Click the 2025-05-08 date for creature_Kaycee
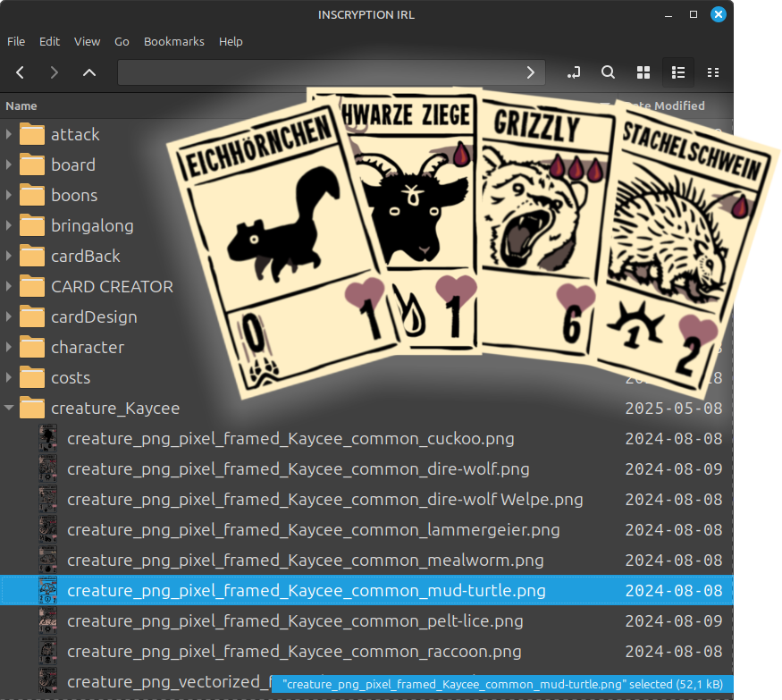782x700 pixels. click(x=674, y=409)
